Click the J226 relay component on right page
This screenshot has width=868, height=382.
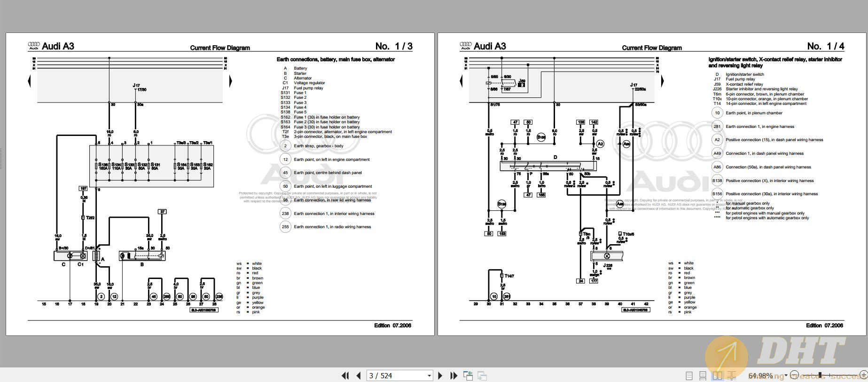[x=606, y=256]
